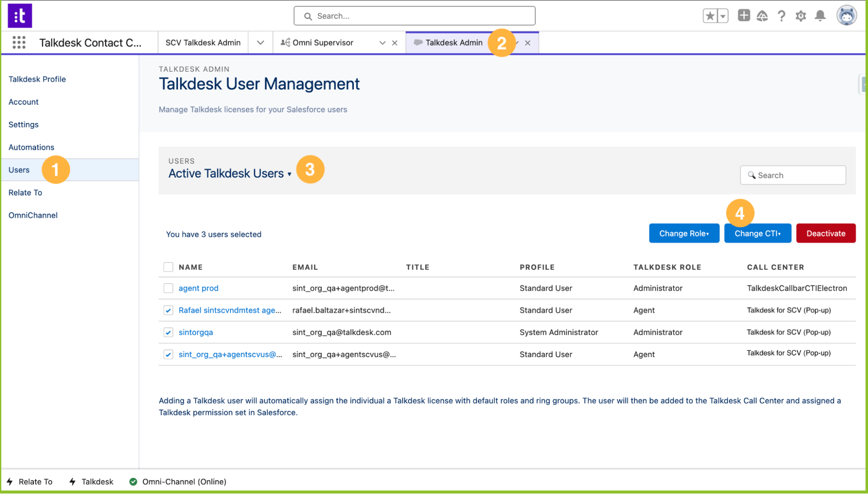Open the Help question mark icon
Viewport: 868px width, 494px height.
782,16
